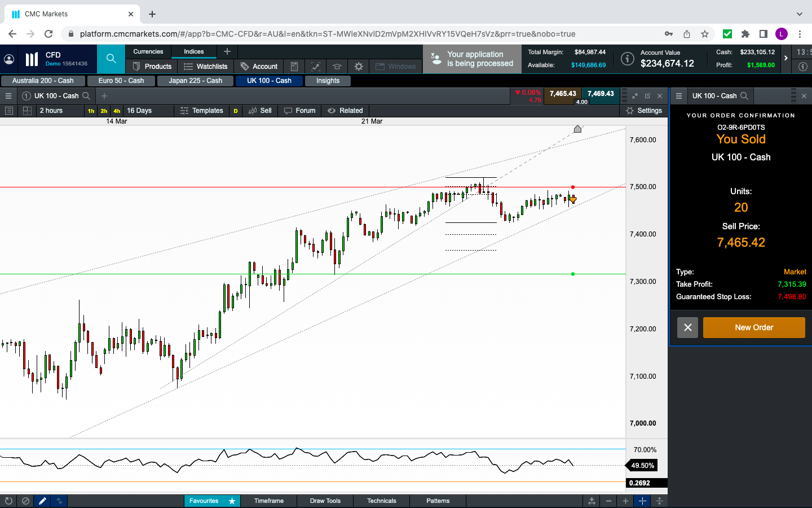Image resolution: width=812 pixels, height=508 pixels.
Task: Click the New Order button
Action: click(x=753, y=327)
